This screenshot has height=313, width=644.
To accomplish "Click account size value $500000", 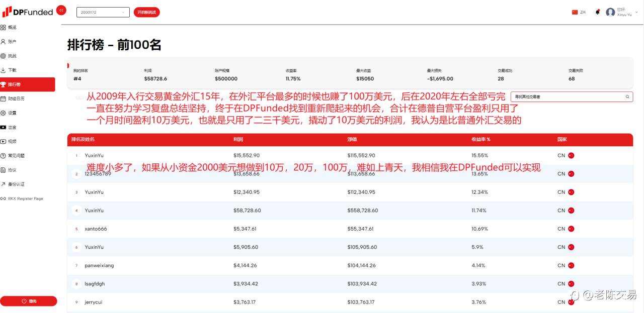I will [226, 79].
